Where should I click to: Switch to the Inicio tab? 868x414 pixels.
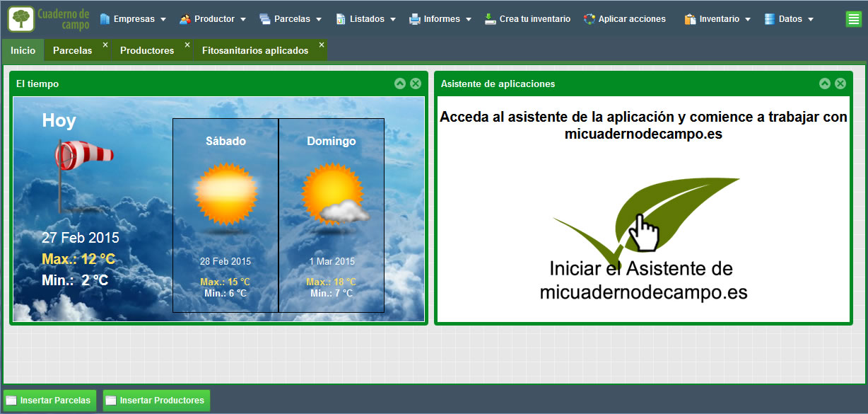23,50
